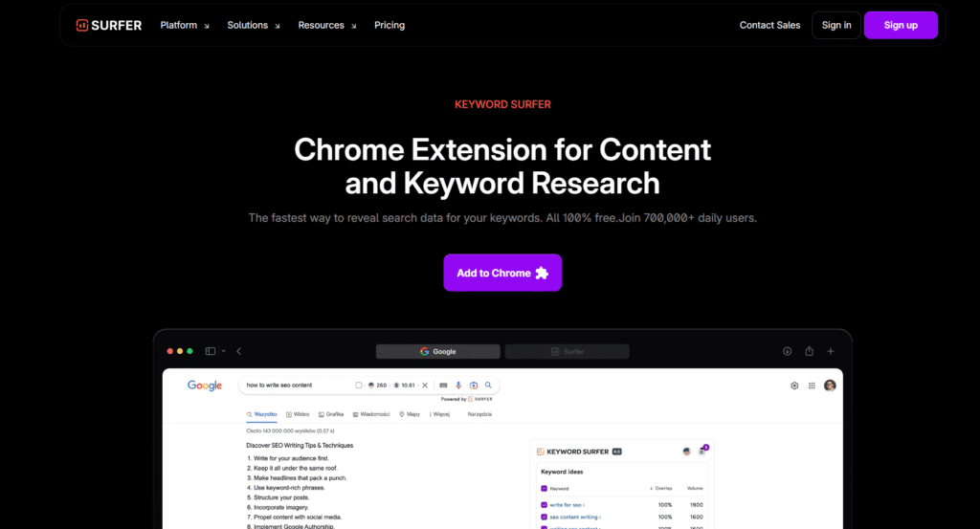Click the sidebar toggle icon in mock browser

(210, 351)
